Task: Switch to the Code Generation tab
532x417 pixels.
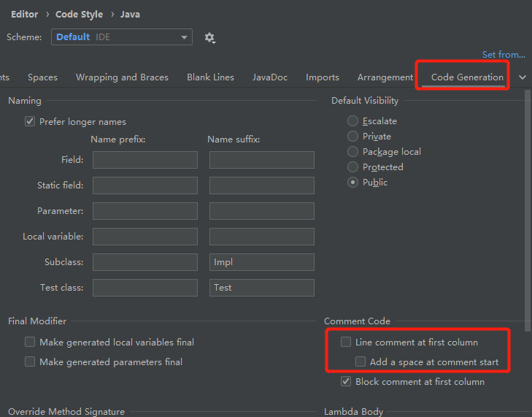Action: 467,77
